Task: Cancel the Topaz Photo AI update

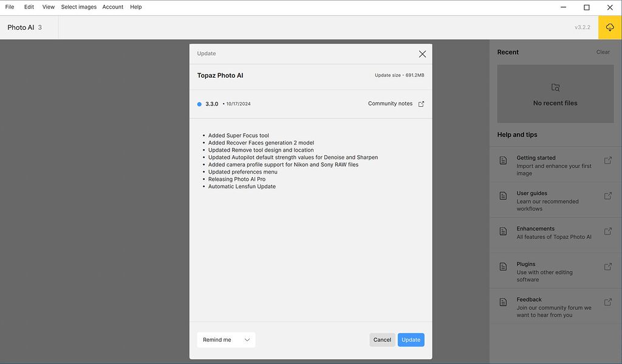Action: tap(381, 340)
